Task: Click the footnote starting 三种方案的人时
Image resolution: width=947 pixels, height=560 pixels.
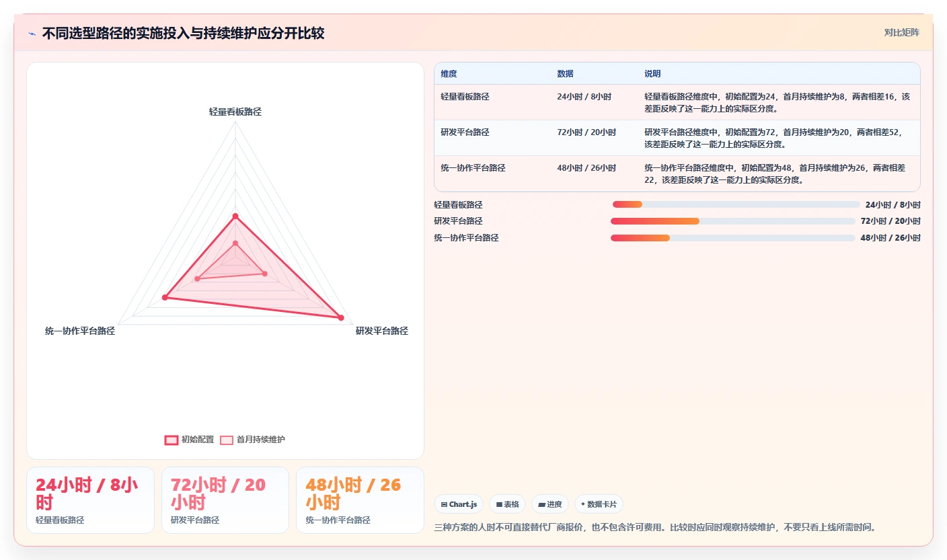Action: coord(656,527)
